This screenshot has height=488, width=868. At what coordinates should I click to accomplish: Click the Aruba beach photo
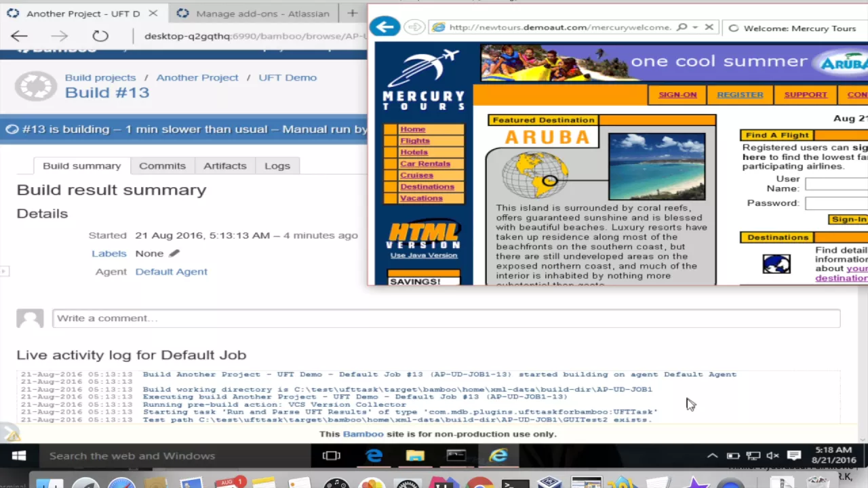point(656,167)
